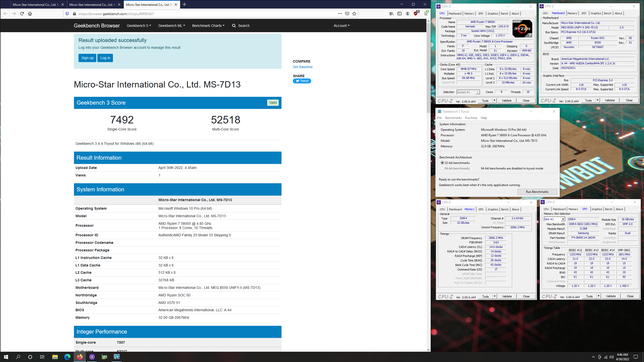Screen dimensions: 644x362
Task: Click the page actions three-dot icon
Action: click(340, 14)
